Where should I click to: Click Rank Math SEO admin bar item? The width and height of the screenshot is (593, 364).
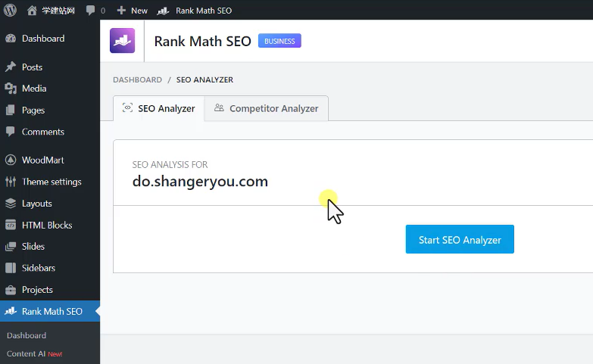195,11
